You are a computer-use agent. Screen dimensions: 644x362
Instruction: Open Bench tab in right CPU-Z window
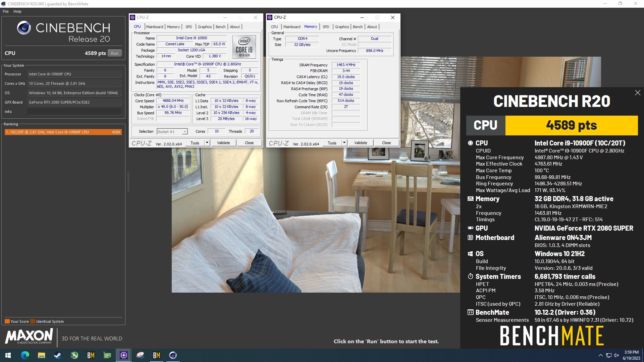click(358, 27)
